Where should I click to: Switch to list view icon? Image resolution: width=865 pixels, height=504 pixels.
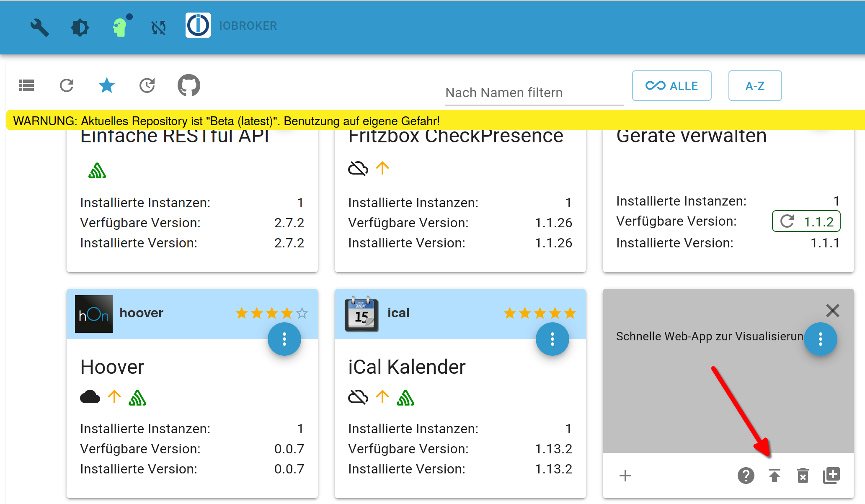pyautogui.click(x=26, y=86)
